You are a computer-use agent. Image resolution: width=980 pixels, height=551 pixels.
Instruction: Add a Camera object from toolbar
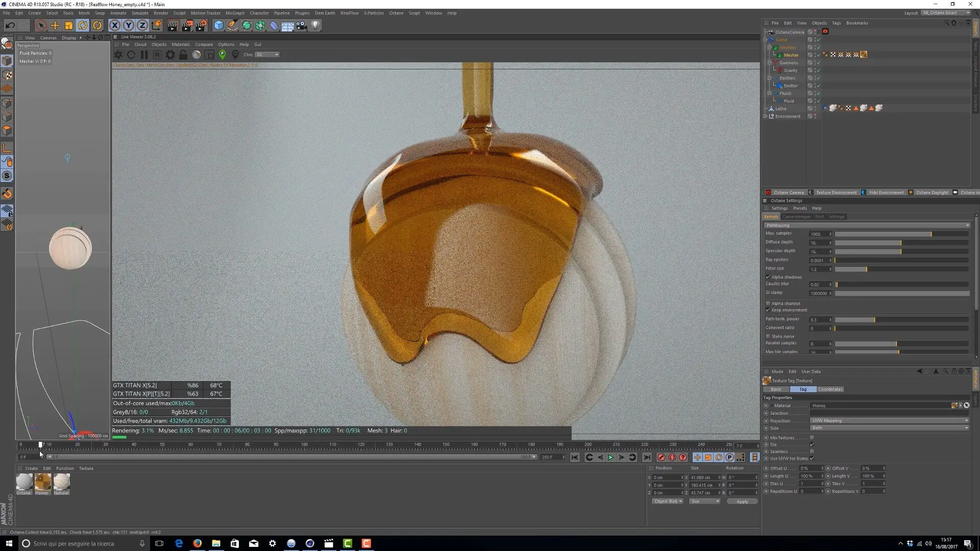[x=302, y=25]
